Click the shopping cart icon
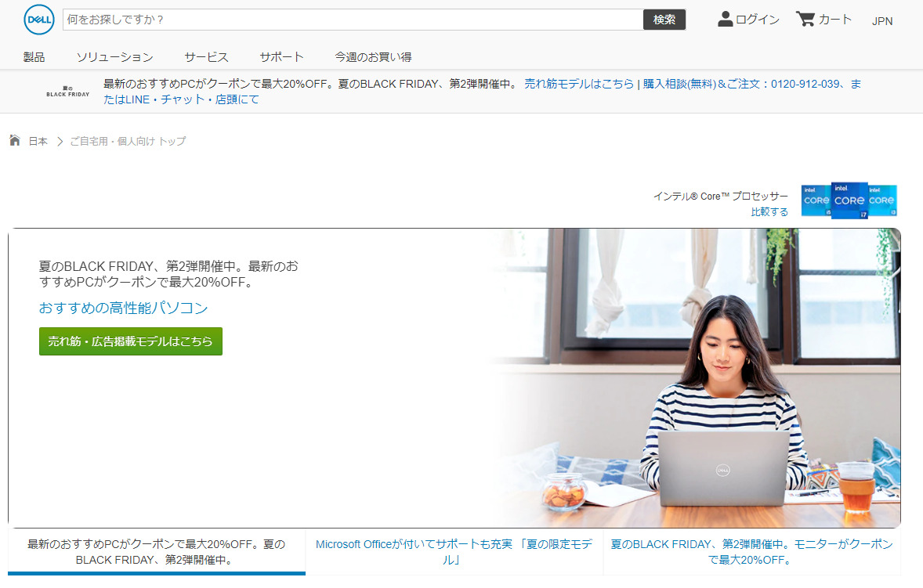This screenshot has height=588, width=923. (805, 20)
